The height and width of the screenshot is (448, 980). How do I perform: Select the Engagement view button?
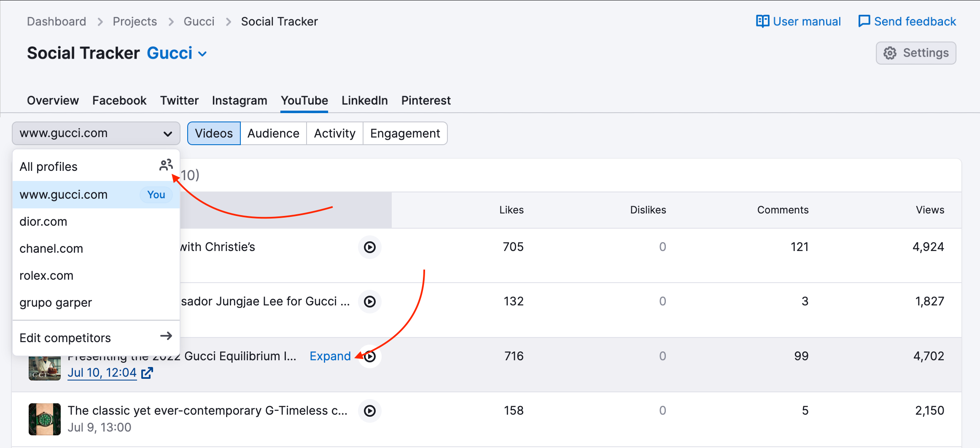tap(405, 133)
